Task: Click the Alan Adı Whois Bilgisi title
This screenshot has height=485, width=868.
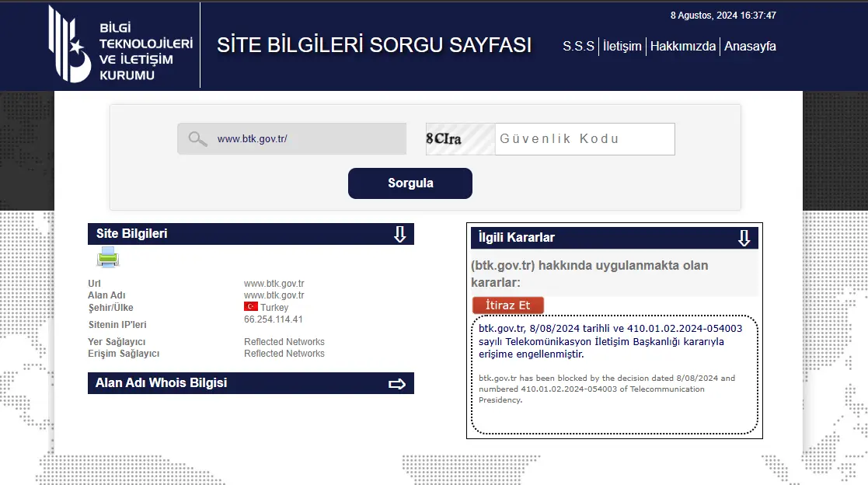Action: [161, 383]
